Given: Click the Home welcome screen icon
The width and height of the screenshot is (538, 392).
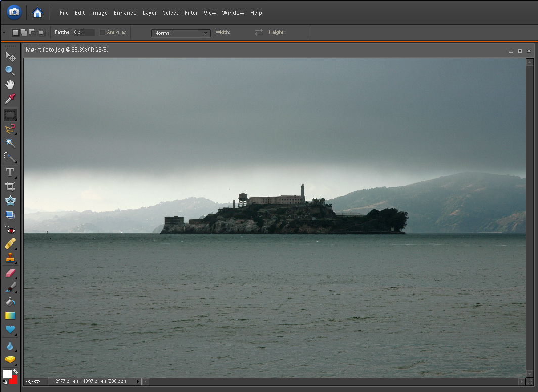Looking at the screenshot, I should coord(37,13).
